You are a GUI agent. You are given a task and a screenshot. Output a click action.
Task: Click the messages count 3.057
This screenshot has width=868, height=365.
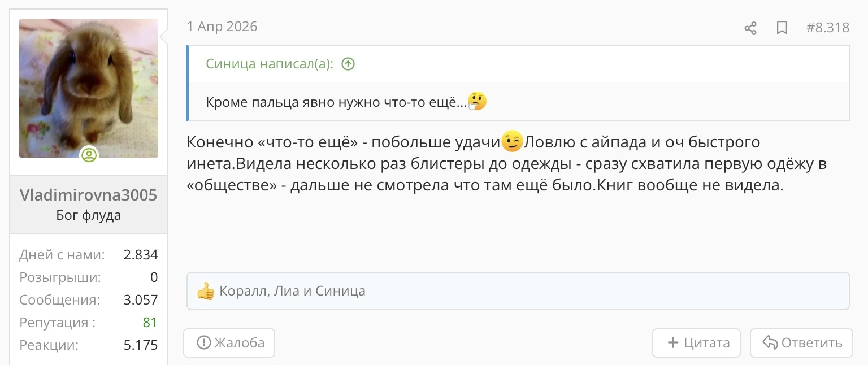point(141,300)
